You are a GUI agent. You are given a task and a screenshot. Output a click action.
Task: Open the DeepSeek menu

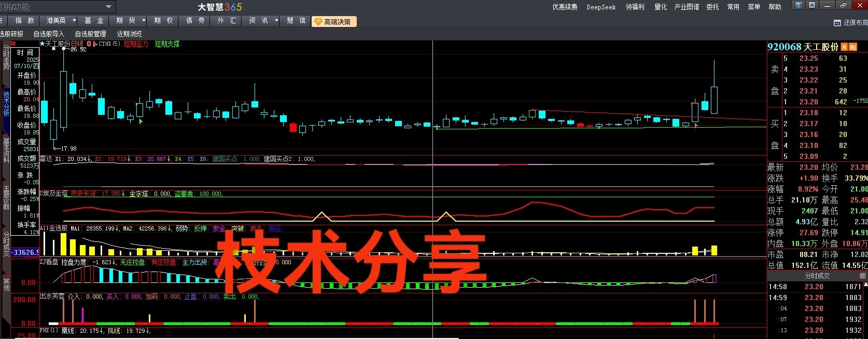pyautogui.click(x=601, y=7)
